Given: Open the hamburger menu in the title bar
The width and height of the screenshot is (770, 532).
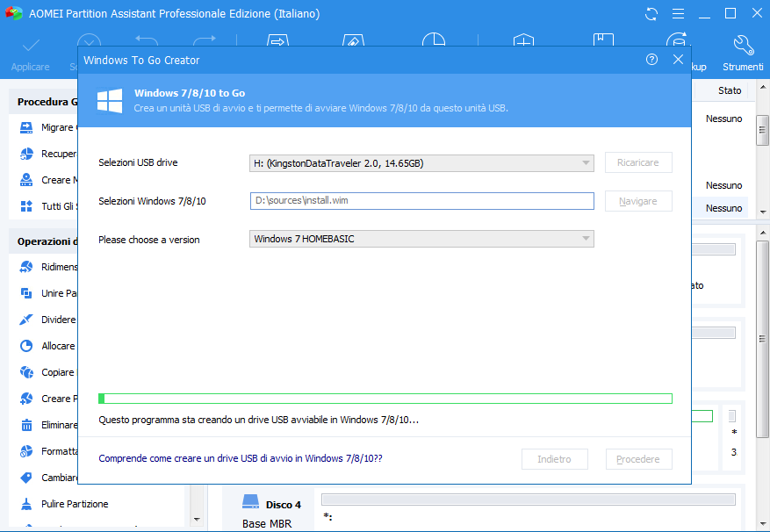Looking at the screenshot, I should click(x=678, y=14).
